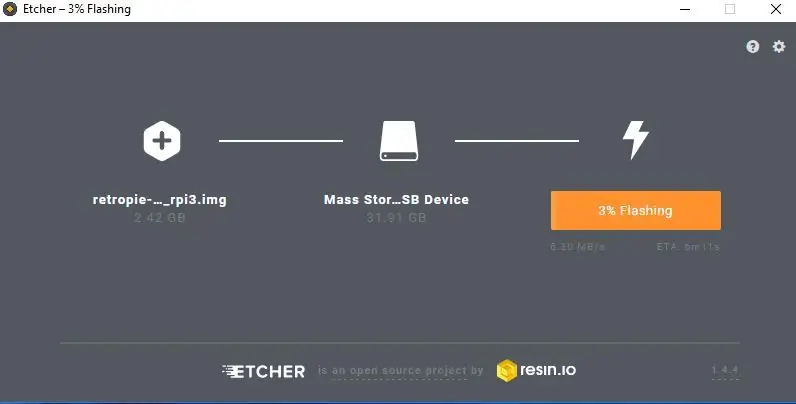Image resolution: width=796 pixels, height=404 pixels.
Task: Click the hexagon plus select-image icon
Action: [x=161, y=141]
